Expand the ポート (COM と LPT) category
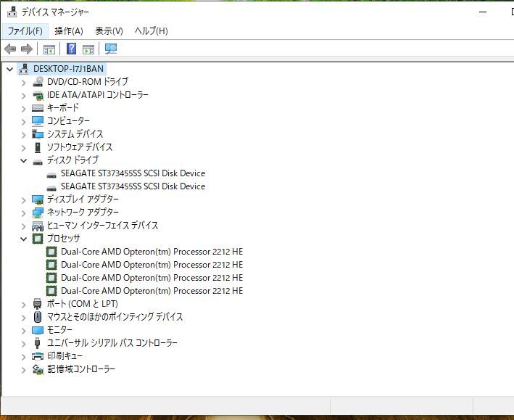The width and height of the screenshot is (514, 420). (x=24, y=305)
